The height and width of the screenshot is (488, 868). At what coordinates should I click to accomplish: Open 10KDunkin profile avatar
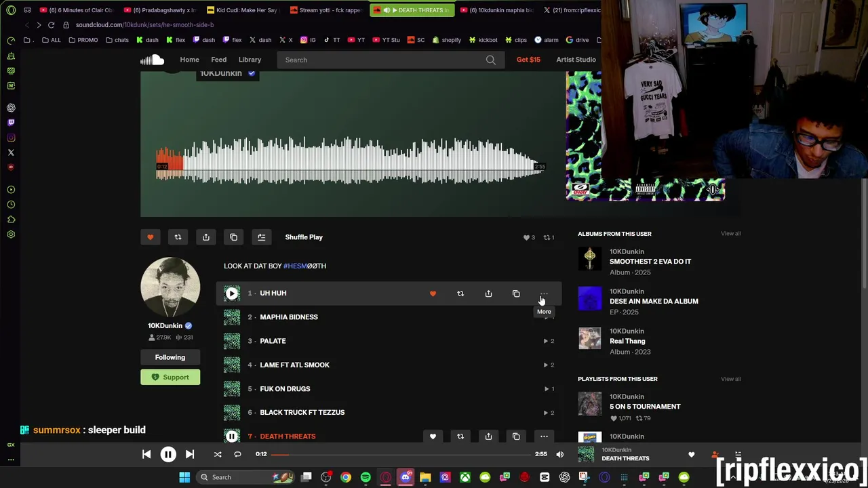[x=170, y=287]
